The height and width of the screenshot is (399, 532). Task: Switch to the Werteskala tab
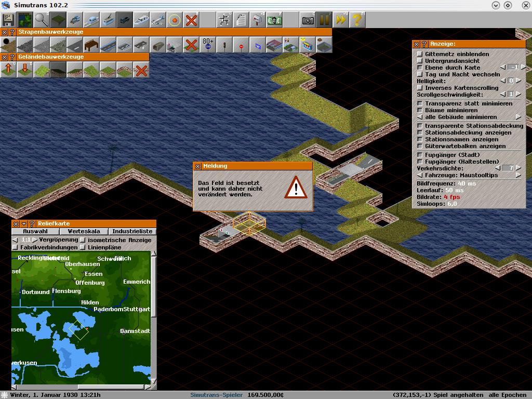click(84, 231)
